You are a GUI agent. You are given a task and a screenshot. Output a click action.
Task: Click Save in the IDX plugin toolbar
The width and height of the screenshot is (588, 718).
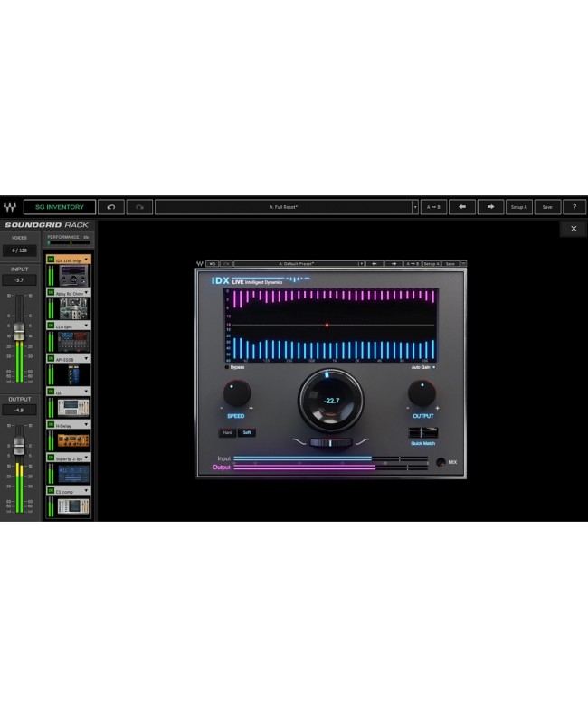tap(450, 264)
